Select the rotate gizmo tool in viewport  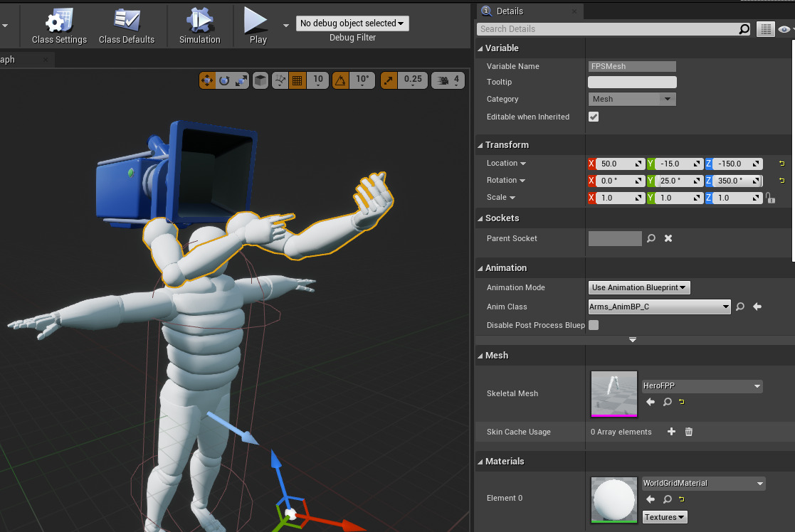click(x=224, y=80)
